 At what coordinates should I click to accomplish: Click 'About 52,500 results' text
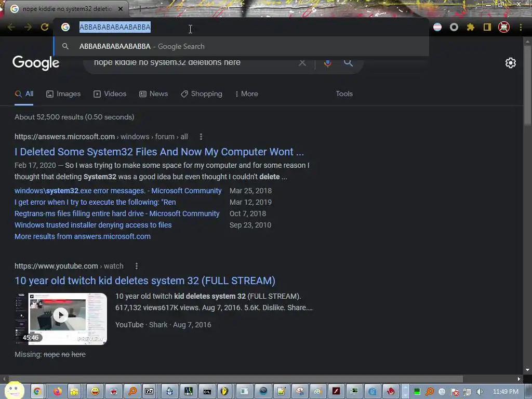(x=74, y=117)
